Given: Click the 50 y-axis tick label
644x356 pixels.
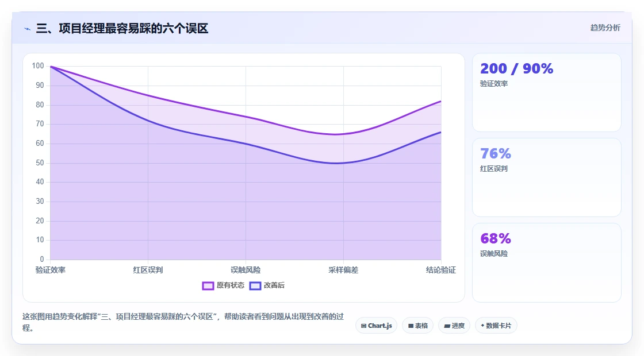Looking at the screenshot, I should (x=40, y=163).
